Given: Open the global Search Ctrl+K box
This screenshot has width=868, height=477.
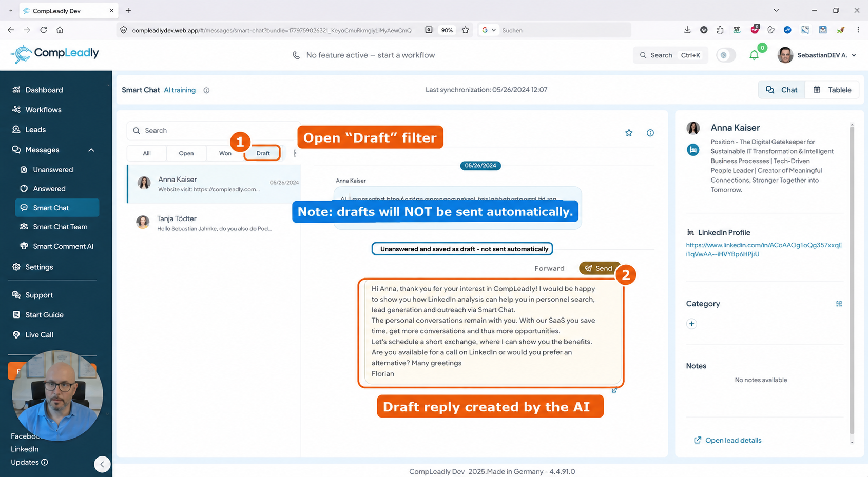Looking at the screenshot, I should (x=670, y=55).
